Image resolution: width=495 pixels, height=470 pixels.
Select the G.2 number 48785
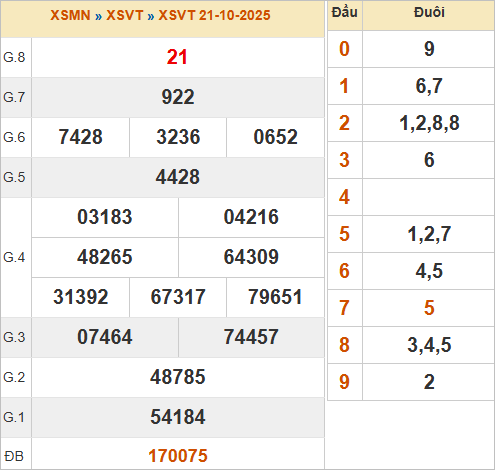point(178,377)
